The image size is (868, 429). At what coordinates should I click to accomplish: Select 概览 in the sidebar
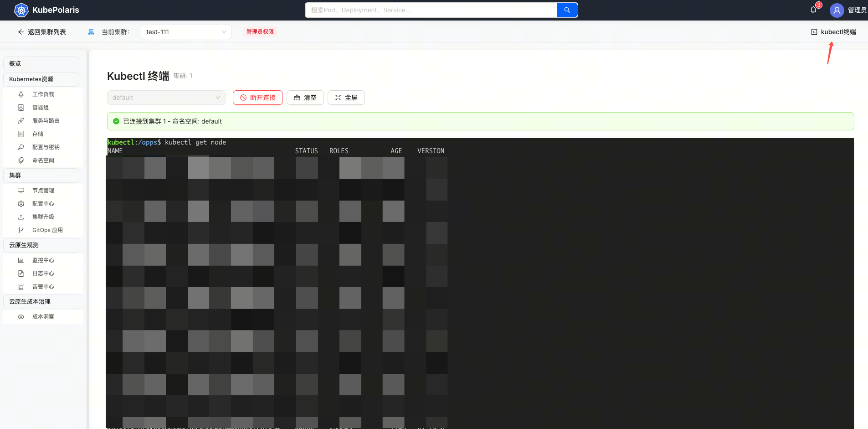tap(41, 64)
